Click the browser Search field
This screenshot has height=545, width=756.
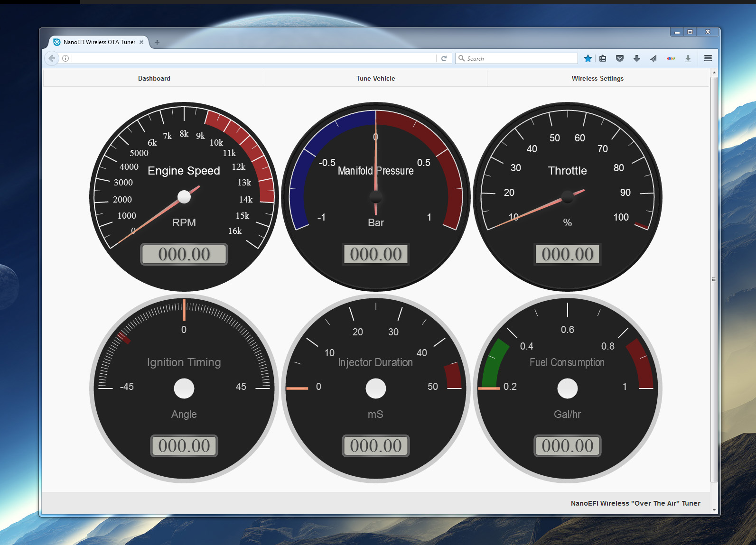(x=516, y=58)
